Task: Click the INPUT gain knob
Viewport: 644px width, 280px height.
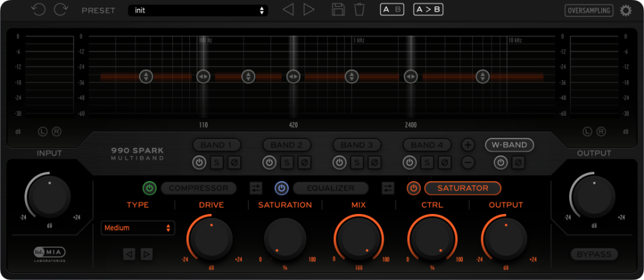Action: click(49, 196)
